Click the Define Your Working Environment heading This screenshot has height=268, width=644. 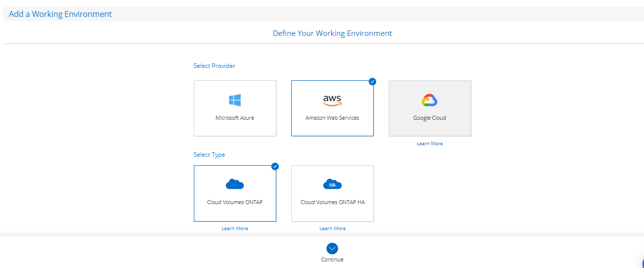coord(332,33)
